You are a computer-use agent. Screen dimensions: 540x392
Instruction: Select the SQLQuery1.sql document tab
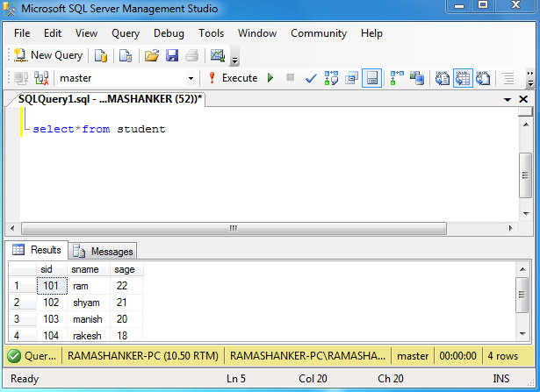pyautogui.click(x=110, y=99)
